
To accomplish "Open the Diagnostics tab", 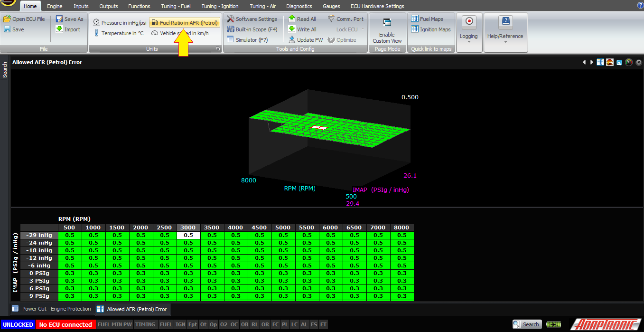I will coord(299,6).
